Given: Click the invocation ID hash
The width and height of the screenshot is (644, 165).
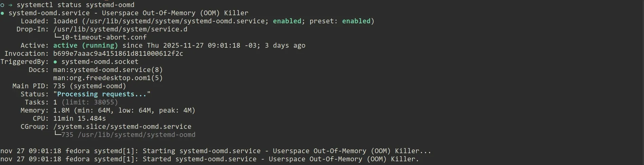Looking at the screenshot, I should (118, 53).
